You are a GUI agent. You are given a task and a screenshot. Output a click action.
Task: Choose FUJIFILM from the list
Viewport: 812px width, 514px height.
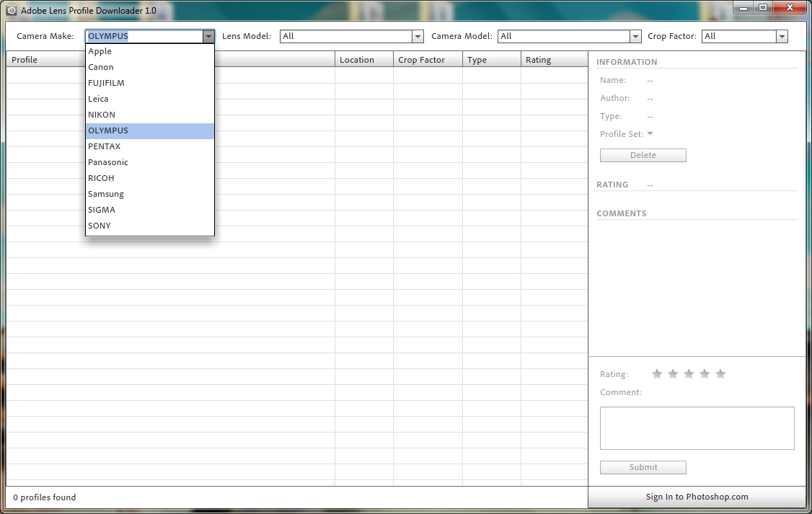click(x=106, y=83)
